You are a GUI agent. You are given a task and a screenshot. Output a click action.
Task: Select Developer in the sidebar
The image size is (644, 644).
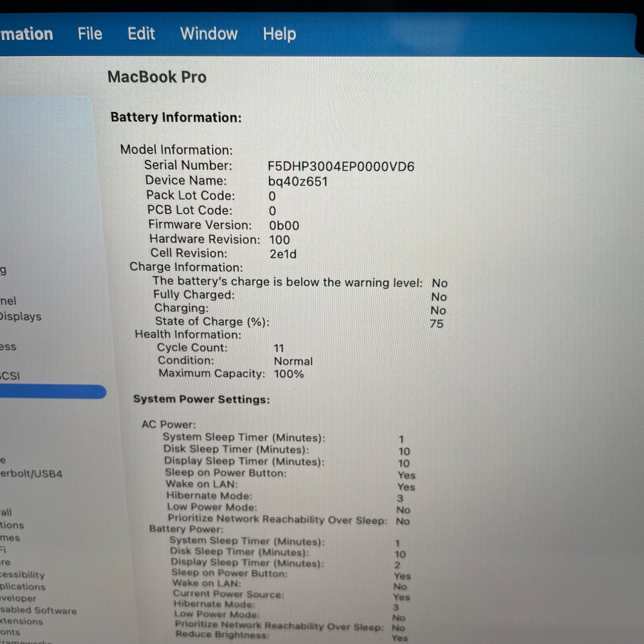(x=18, y=598)
